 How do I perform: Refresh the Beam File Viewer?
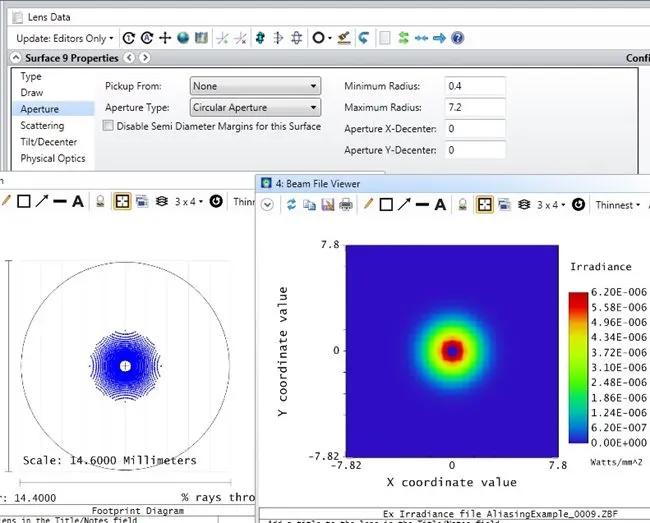coord(291,204)
